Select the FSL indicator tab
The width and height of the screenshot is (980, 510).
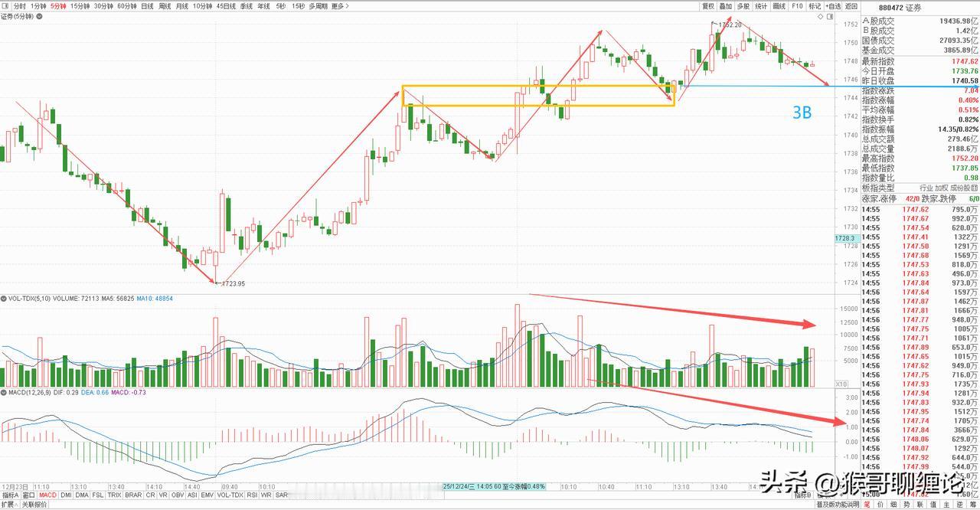[98, 495]
